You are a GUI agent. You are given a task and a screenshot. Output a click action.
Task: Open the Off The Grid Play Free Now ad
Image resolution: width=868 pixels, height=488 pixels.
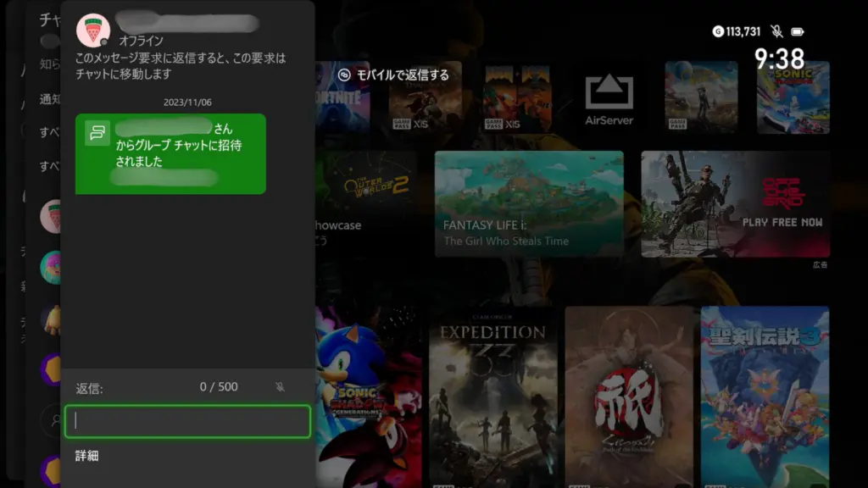tap(735, 204)
